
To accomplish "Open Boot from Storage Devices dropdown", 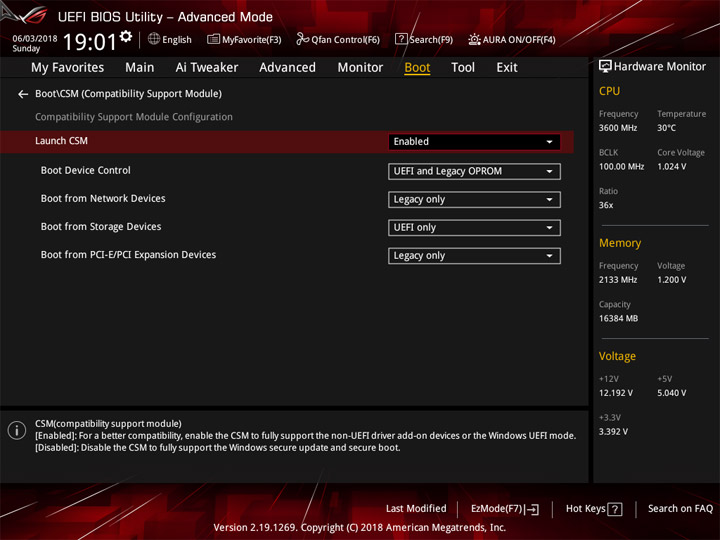I will tap(474, 228).
